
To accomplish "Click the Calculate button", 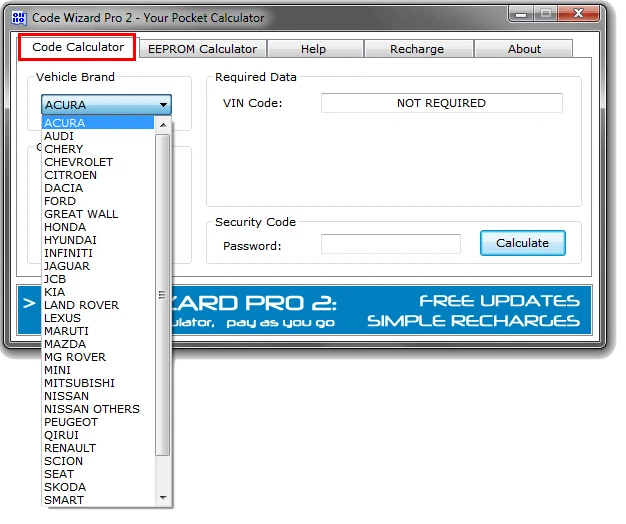I will pos(523,243).
